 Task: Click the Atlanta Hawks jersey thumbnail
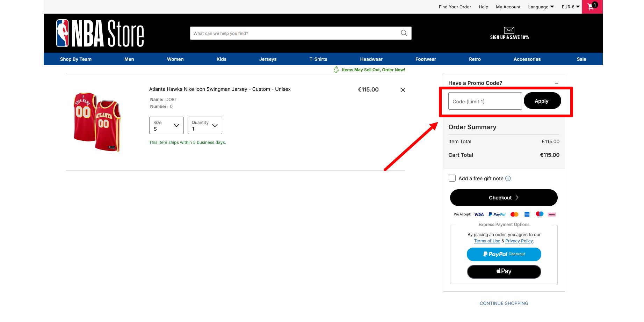[x=97, y=122]
